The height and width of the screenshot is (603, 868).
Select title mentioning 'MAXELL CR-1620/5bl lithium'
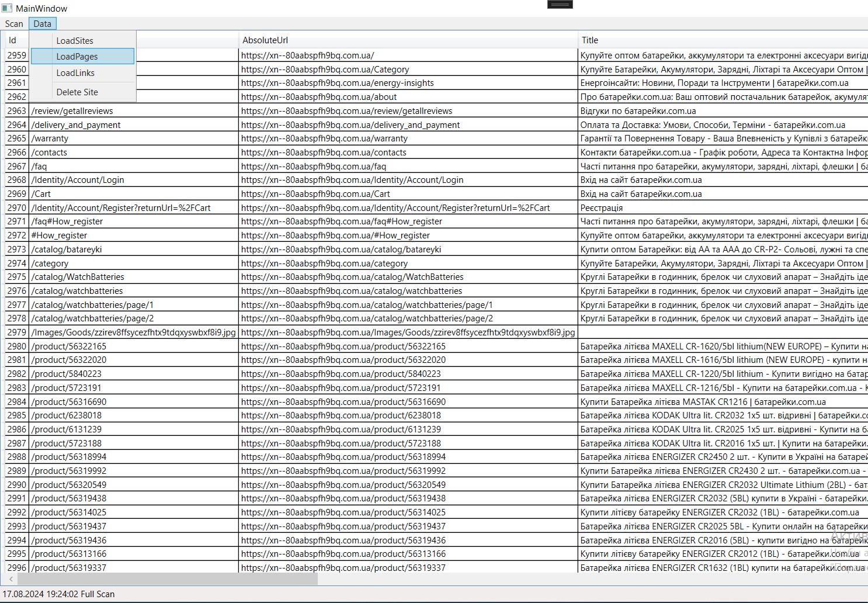tap(723, 346)
